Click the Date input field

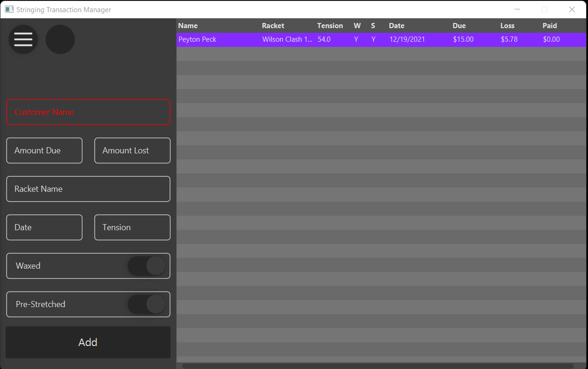45,227
